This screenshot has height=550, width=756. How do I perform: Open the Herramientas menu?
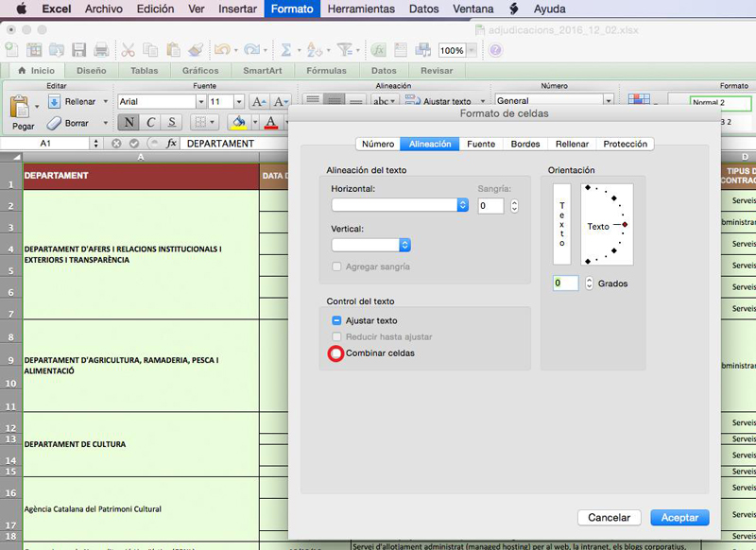361,9
